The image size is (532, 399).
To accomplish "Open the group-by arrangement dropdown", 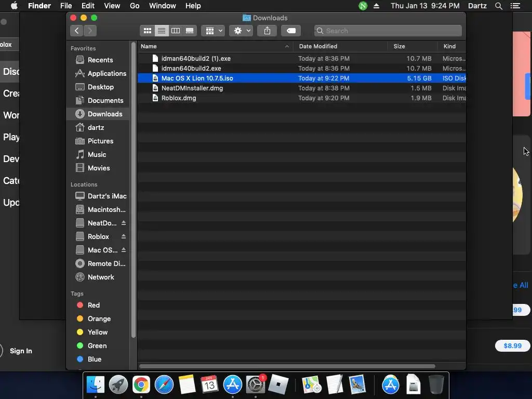I will (213, 31).
